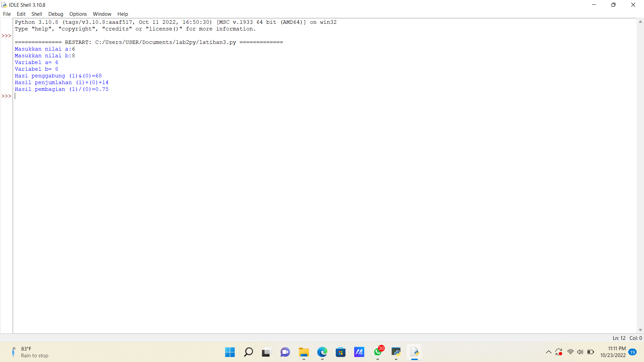Open the Microsoft Store

341,352
